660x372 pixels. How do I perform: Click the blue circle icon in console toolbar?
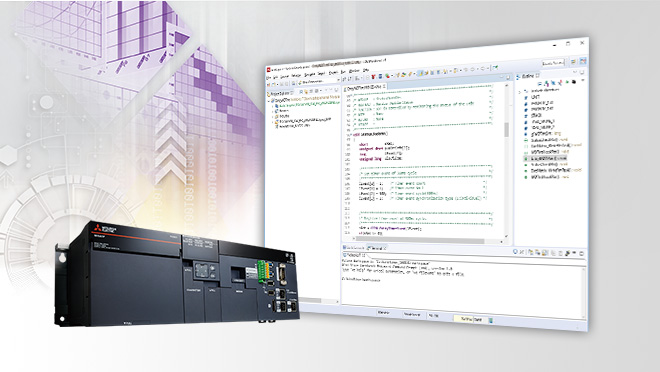[x=515, y=252]
